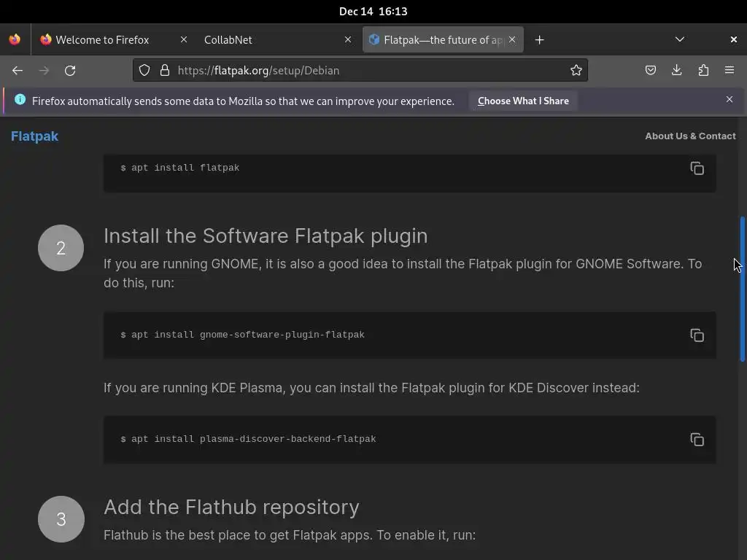Copy the gnome-software-plugin-flatpak command
Viewport: 747px width, 560px height.
(697, 335)
